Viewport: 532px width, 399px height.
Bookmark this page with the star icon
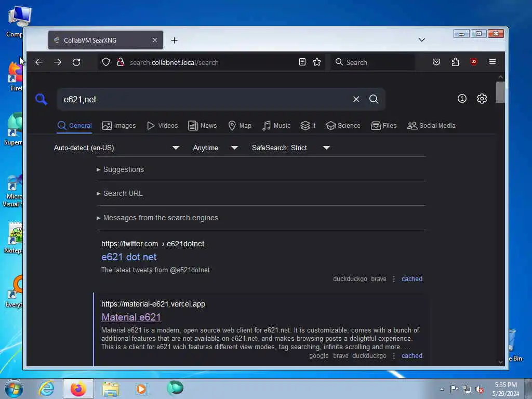point(317,62)
